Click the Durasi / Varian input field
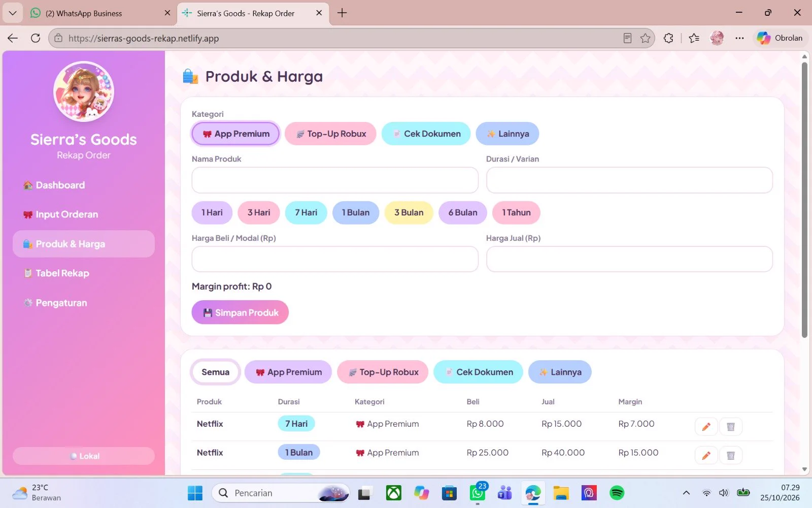Screen dimensions: 812x508 (629, 180)
